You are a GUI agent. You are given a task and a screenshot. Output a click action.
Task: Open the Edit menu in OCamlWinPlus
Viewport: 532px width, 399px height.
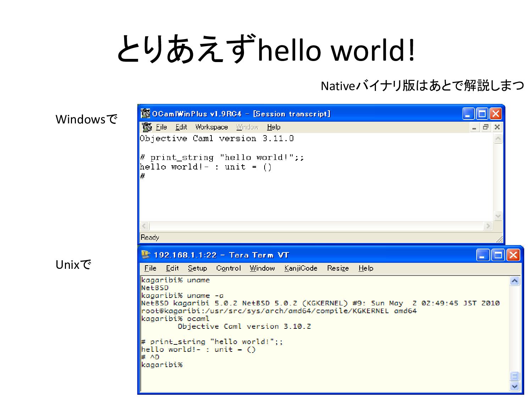tap(181, 127)
